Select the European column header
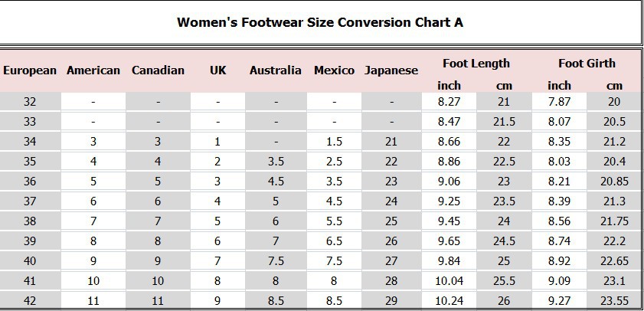644x311 pixels. pyautogui.click(x=30, y=70)
